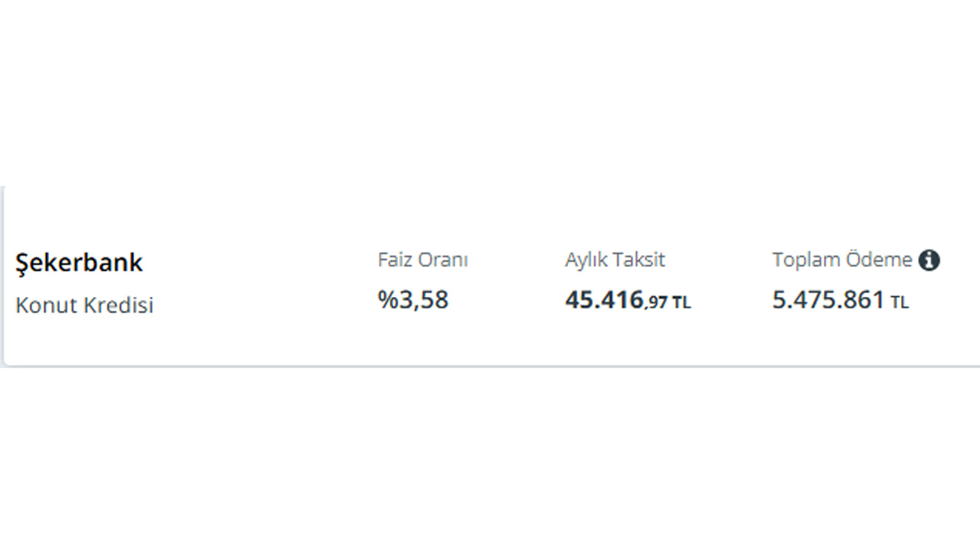Click the TL unit after monthly installment
980x551 pixels.
coord(681,303)
